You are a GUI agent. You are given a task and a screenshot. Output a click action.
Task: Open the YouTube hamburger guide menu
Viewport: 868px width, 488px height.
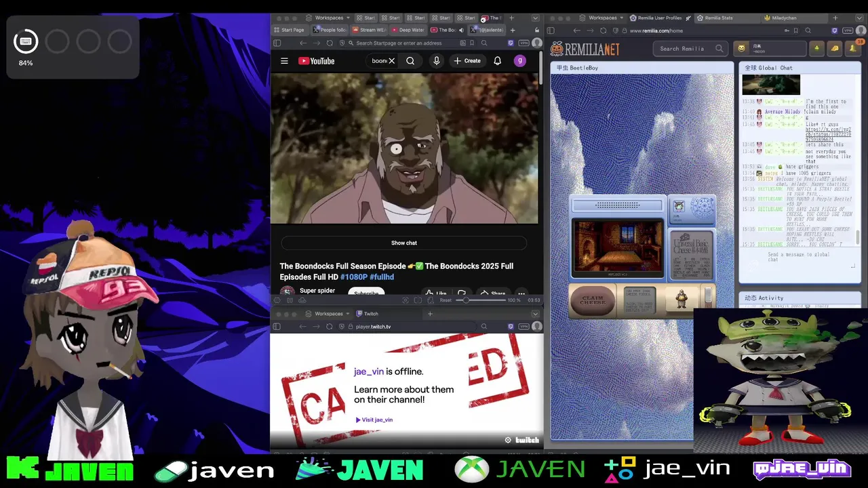(x=284, y=61)
